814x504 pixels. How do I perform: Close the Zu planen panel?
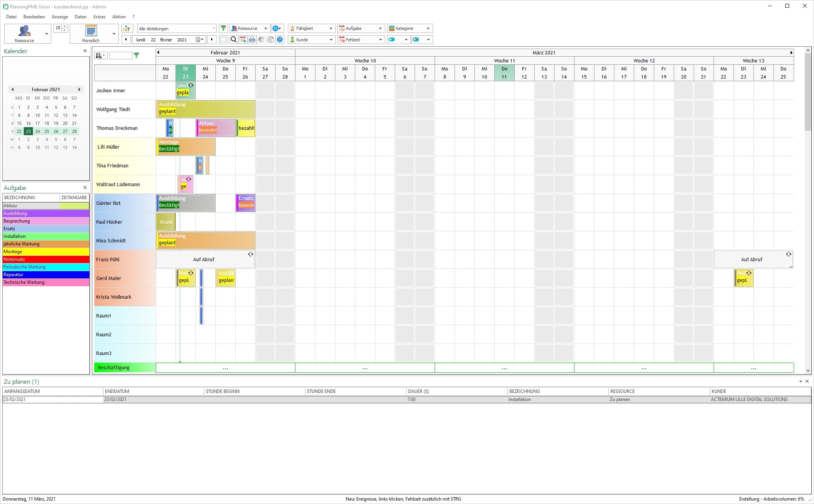coord(807,381)
